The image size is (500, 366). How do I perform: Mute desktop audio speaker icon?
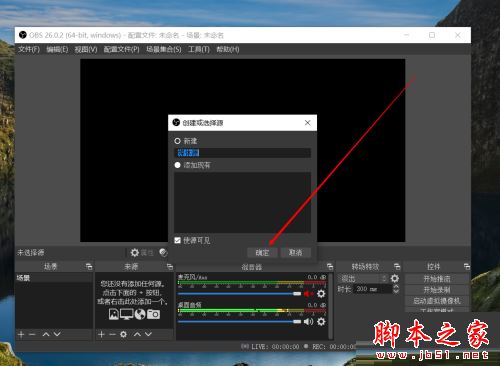tap(308, 322)
